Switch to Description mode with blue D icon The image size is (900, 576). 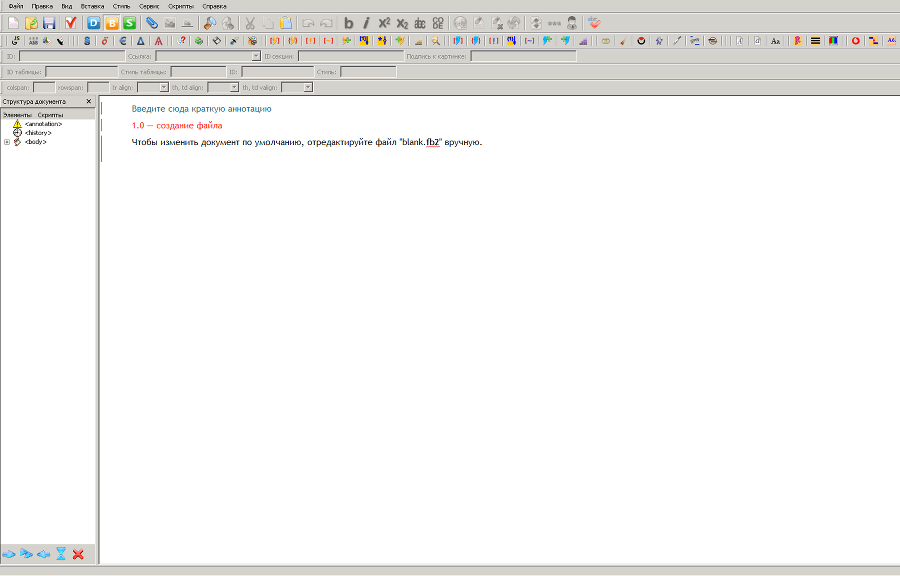click(94, 22)
